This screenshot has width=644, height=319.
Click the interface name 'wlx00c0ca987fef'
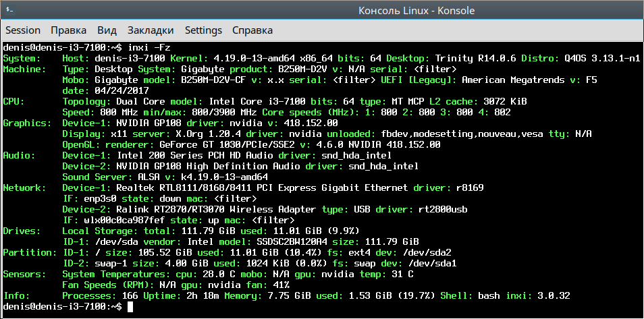[124, 220]
